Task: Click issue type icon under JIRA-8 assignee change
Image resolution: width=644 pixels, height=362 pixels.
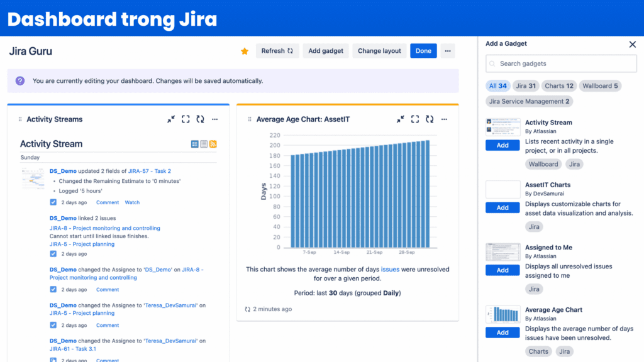Action: click(53, 289)
